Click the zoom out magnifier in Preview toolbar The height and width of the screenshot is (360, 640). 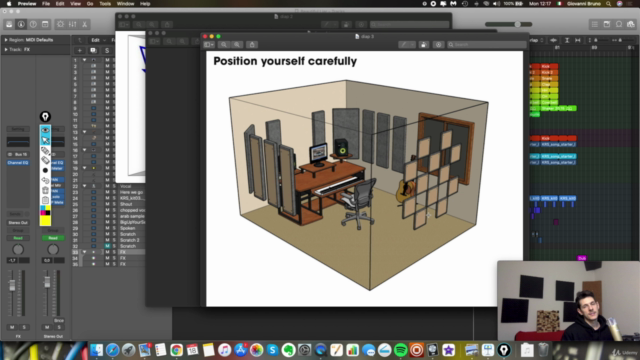223,44
